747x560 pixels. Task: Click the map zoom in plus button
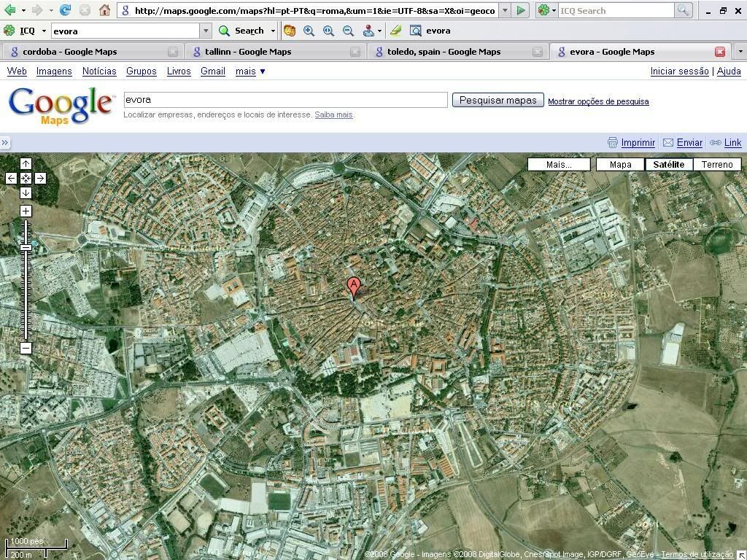26,211
